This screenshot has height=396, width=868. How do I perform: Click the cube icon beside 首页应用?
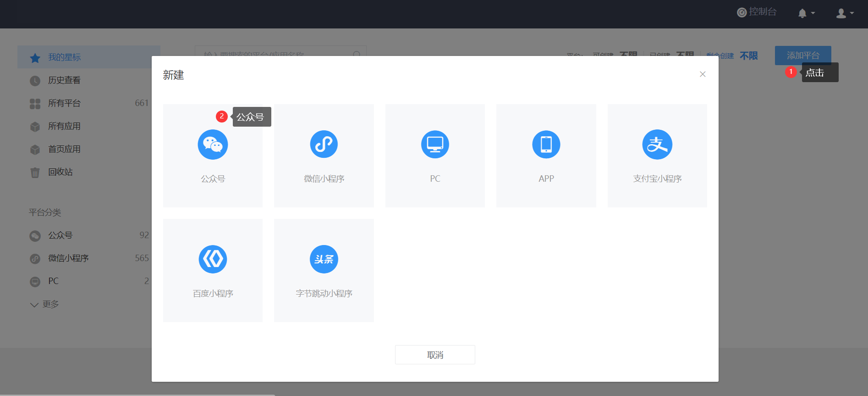tap(35, 150)
